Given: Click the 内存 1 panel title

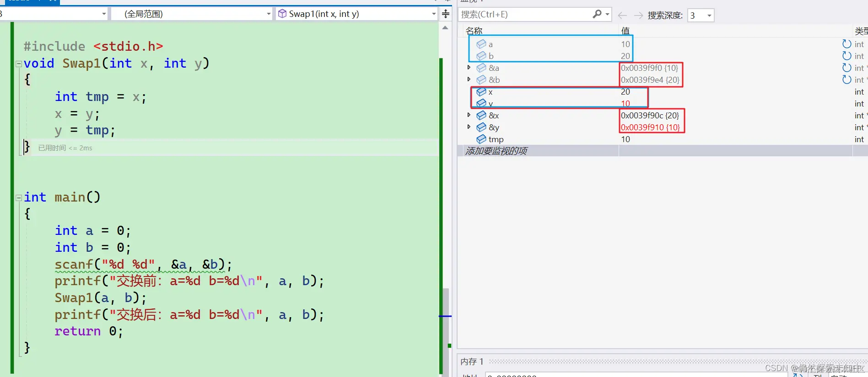Looking at the screenshot, I should click(x=472, y=361).
